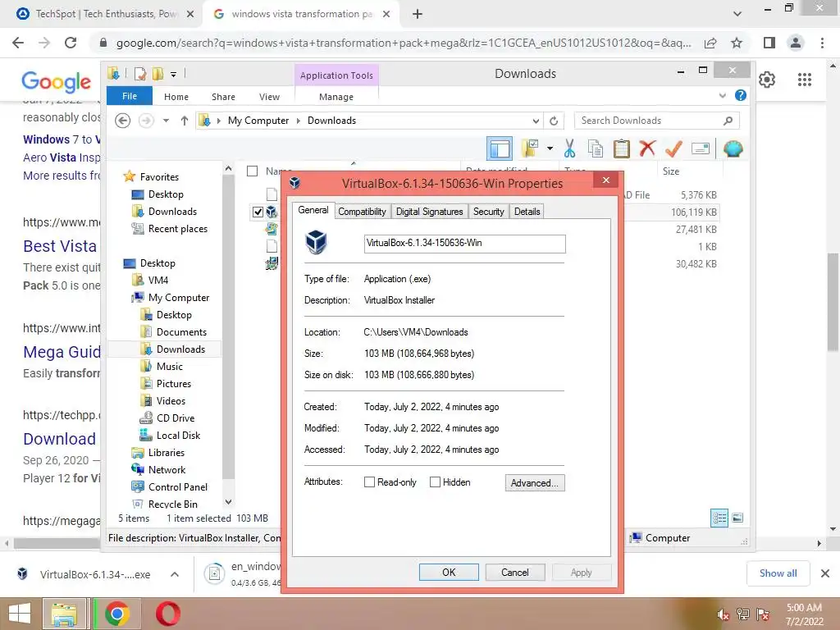Select Music in the navigation tree
This screenshot has width=840, height=630.
pyautogui.click(x=169, y=367)
